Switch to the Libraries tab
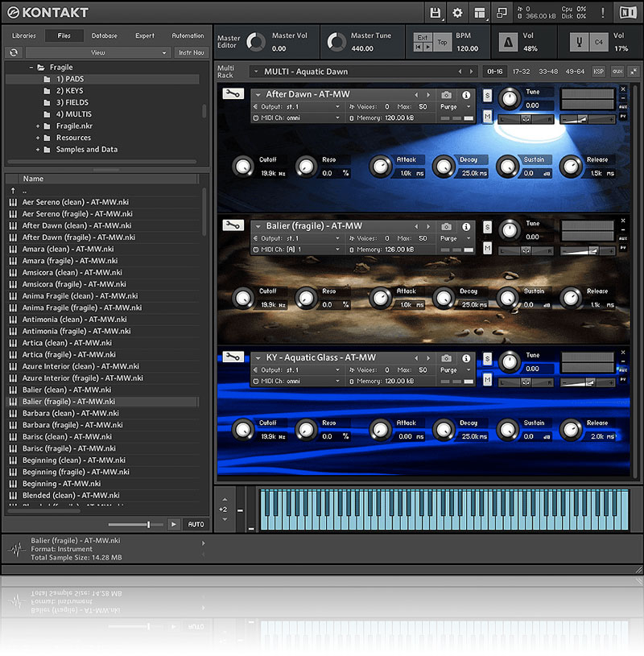 pos(24,35)
